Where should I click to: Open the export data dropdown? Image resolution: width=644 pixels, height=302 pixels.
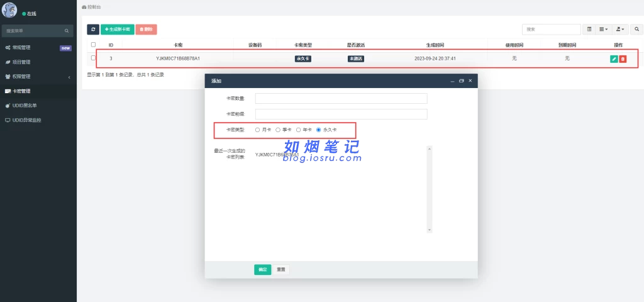[619, 30]
